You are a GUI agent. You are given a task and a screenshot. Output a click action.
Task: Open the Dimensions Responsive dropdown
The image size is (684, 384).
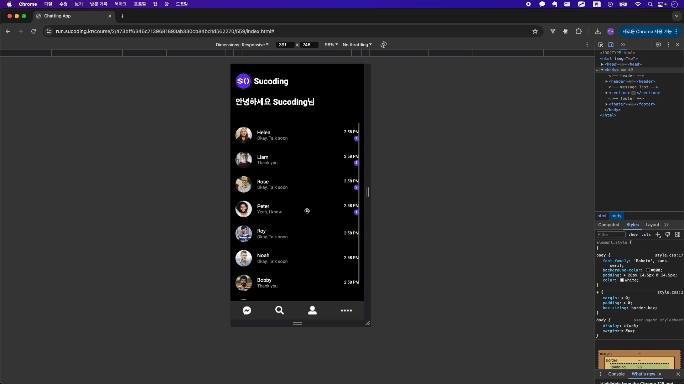[242, 45]
